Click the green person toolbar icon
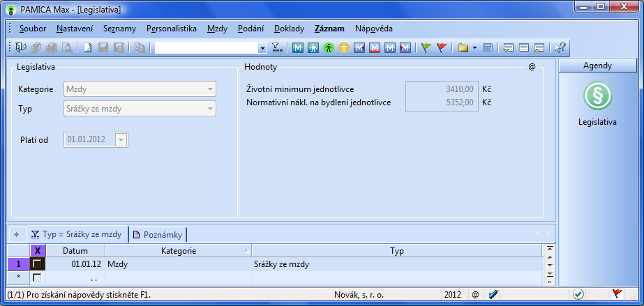 (329, 48)
